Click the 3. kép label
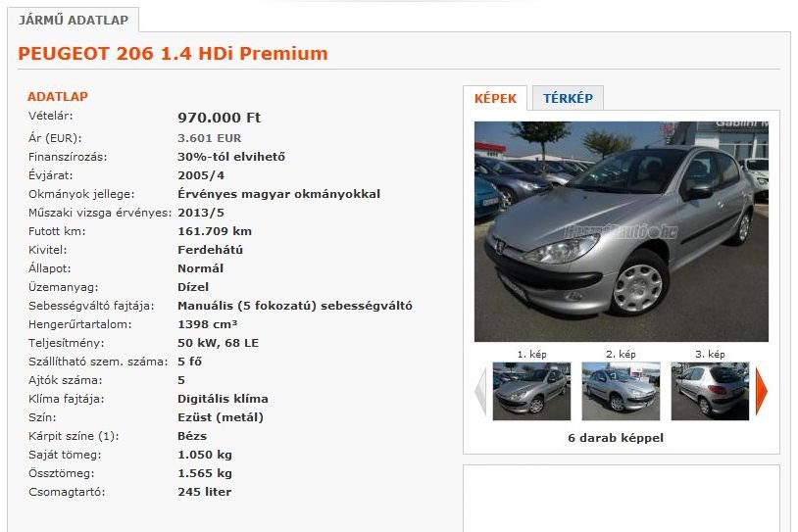The image size is (798, 532). (x=710, y=355)
